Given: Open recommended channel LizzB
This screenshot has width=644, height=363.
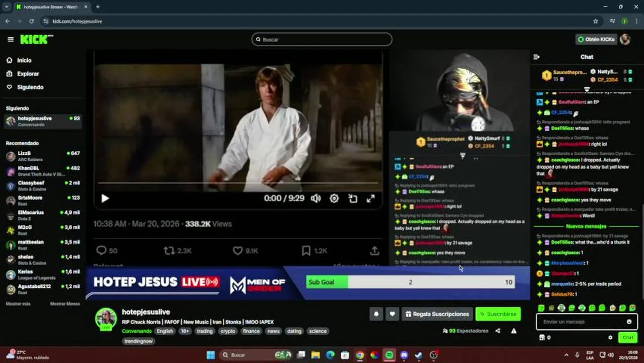Looking at the screenshot, I should (x=43, y=156).
